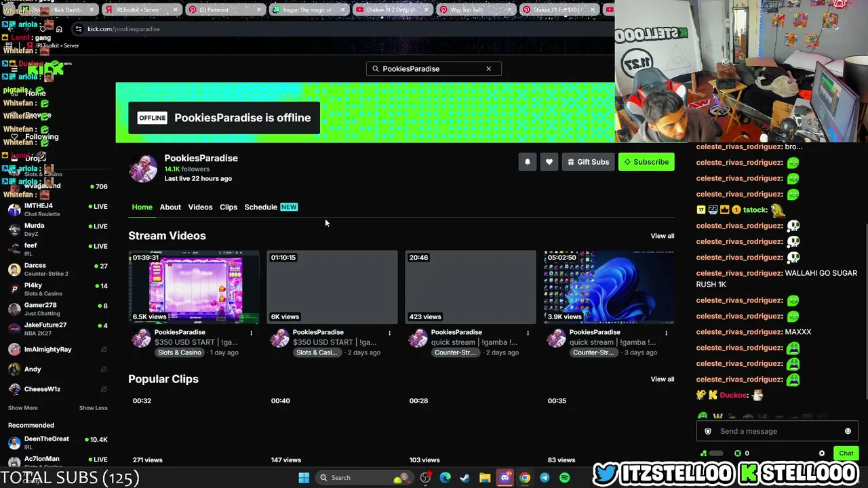Switch to the Imgur browser tab

point(309,10)
